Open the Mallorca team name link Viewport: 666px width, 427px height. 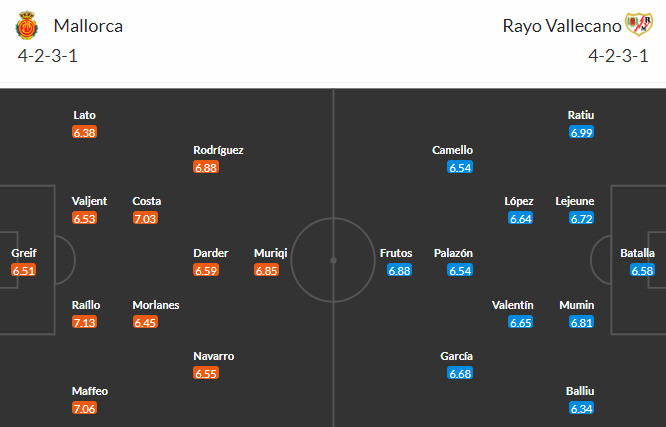(x=88, y=26)
